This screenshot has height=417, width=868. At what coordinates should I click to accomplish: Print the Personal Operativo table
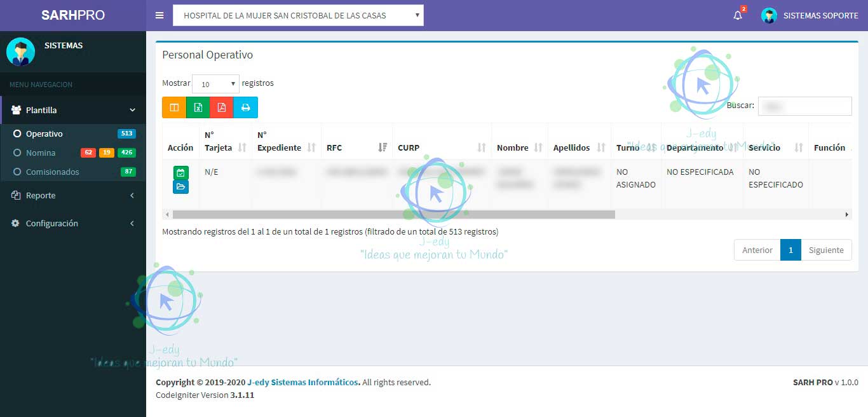[246, 107]
